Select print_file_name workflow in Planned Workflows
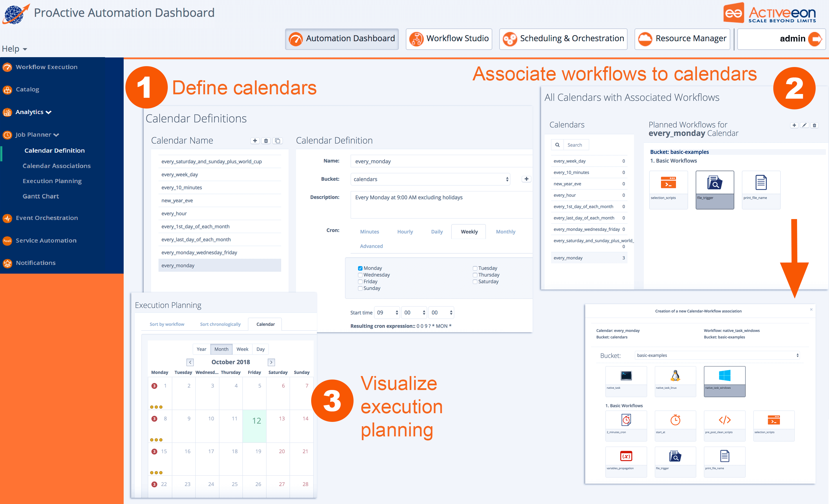Viewport: 829px width, 504px height. [x=761, y=190]
